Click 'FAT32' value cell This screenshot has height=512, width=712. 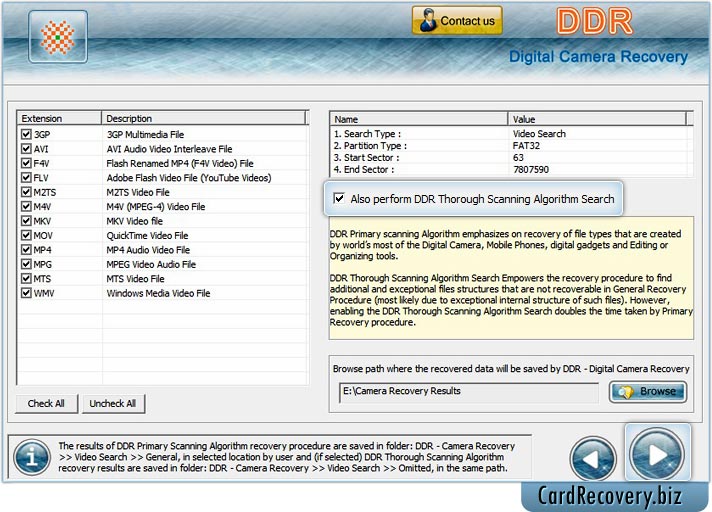tap(526, 146)
